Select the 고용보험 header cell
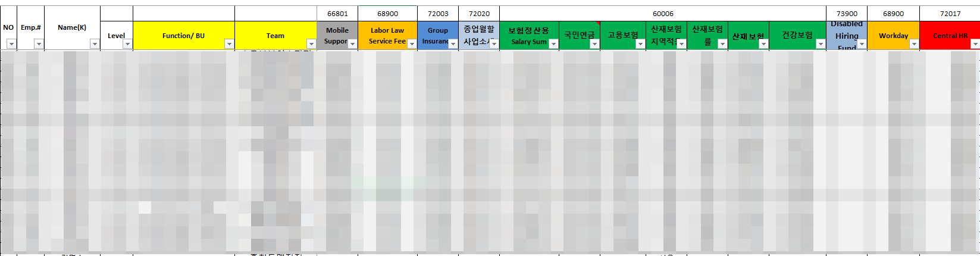The height and width of the screenshot is (256, 980). click(x=623, y=36)
